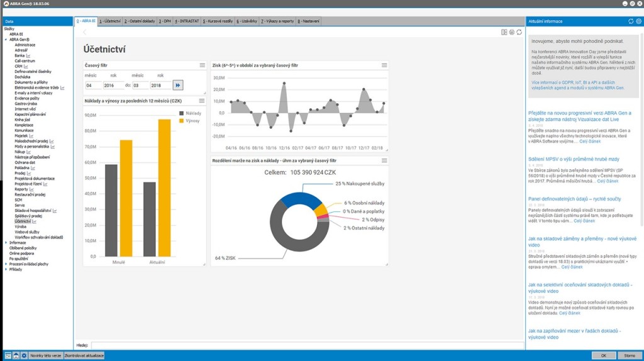Collapse the ABRA Gen tree node
This screenshot has width=644, height=361.
click(x=6, y=40)
